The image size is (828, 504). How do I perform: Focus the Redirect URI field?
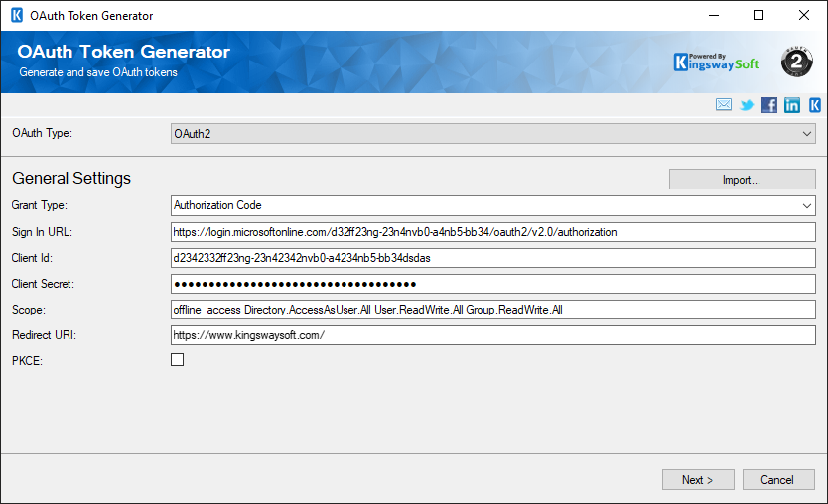point(493,335)
